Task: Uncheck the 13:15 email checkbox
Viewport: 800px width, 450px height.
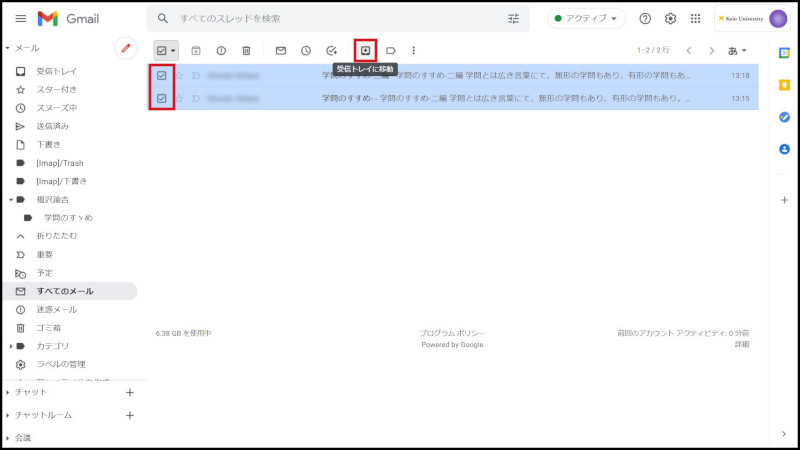Action: [x=162, y=98]
